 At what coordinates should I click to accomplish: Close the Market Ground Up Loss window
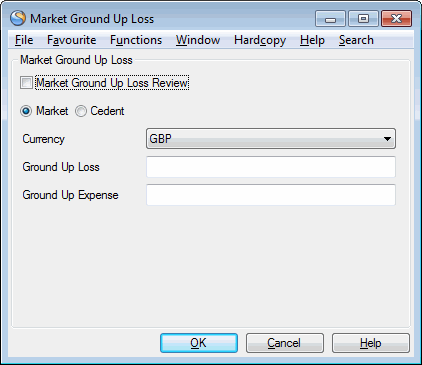[396, 19]
